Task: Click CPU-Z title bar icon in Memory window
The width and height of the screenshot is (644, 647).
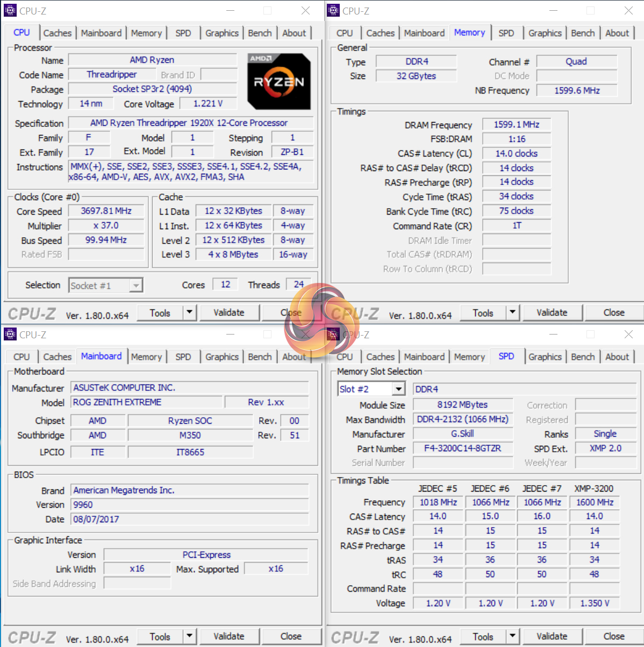Action: [x=333, y=11]
